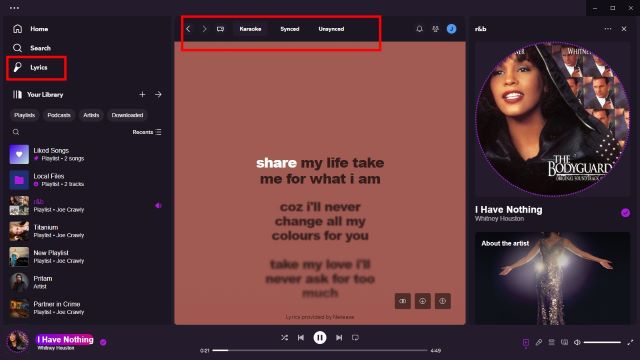Go forward with the right arrow
This screenshot has width=640, height=360.
tap(204, 29)
